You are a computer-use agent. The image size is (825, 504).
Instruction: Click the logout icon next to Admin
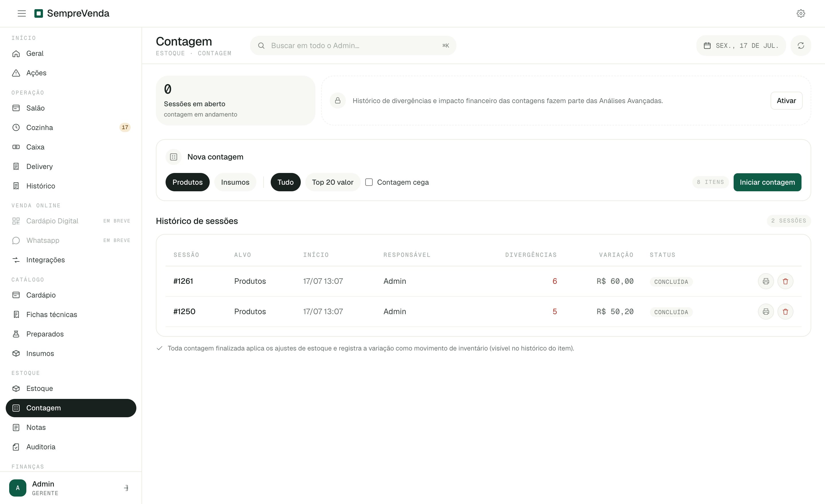(126, 488)
